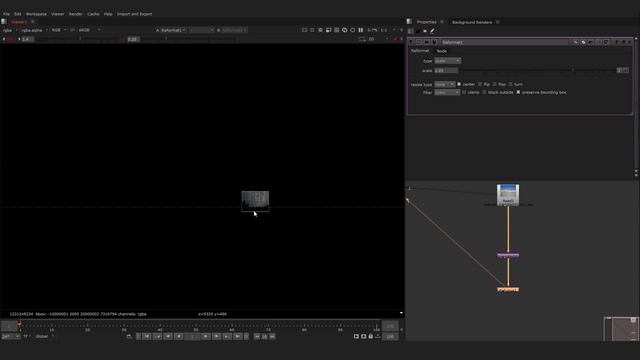640x360 pixels.
Task: Click the scale animation menu button
Action: click(626, 71)
